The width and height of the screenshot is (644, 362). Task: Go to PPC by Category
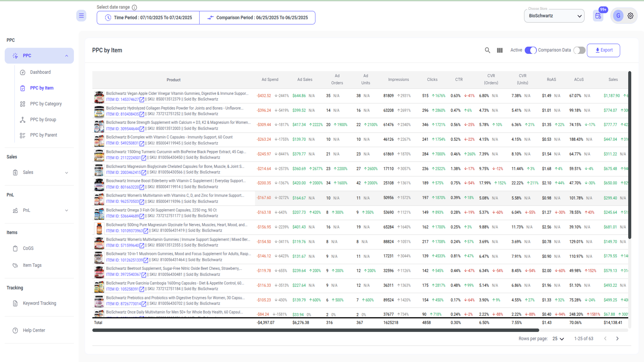coord(46,104)
